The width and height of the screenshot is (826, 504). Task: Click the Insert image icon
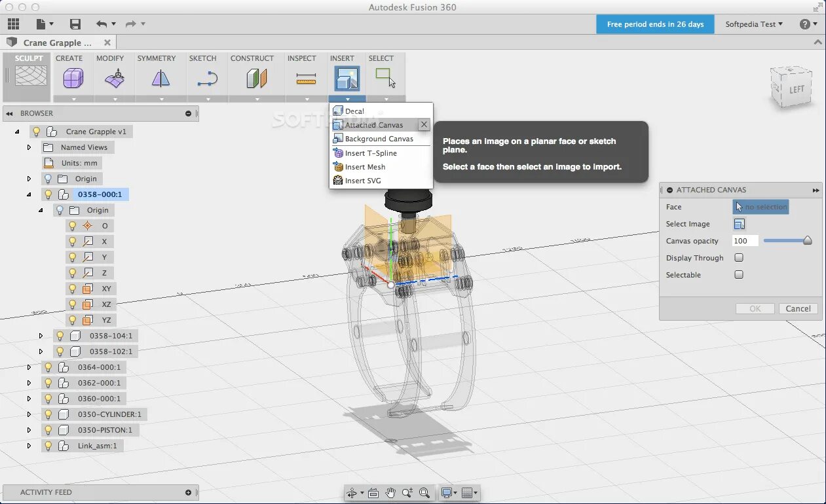pos(347,79)
